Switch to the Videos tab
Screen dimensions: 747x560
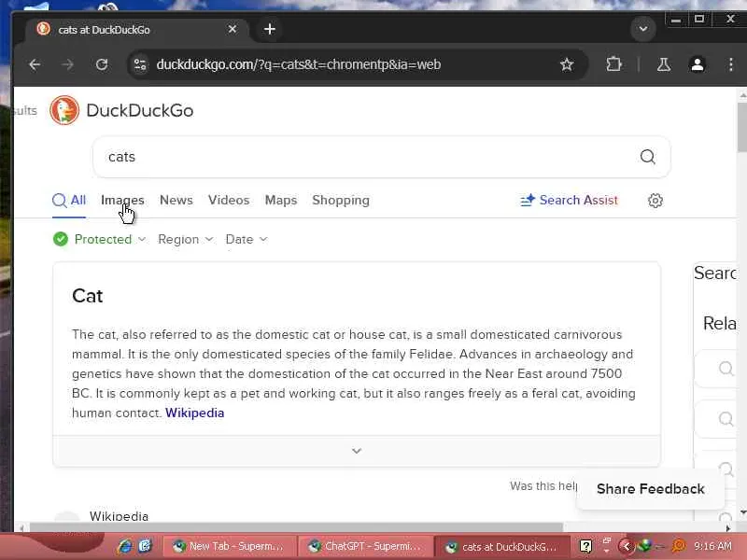[x=229, y=200]
